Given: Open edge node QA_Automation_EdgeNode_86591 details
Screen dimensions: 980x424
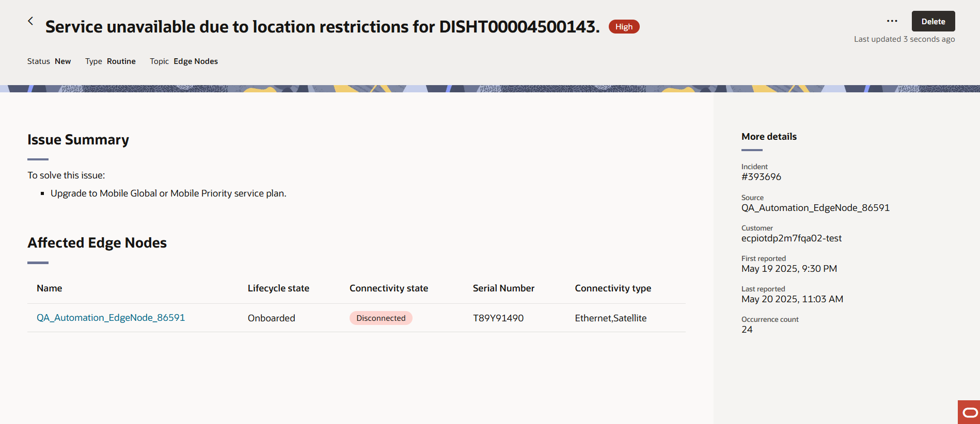Looking at the screenshot, I should point(110,317).
